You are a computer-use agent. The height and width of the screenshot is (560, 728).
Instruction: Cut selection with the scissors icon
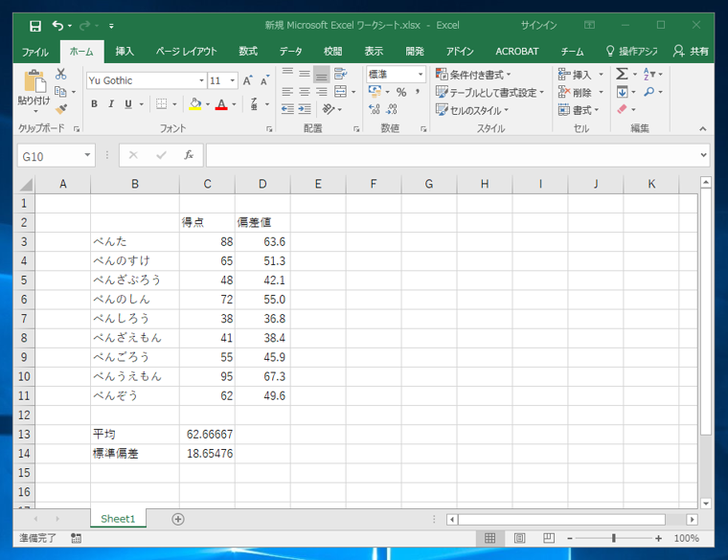60,75
